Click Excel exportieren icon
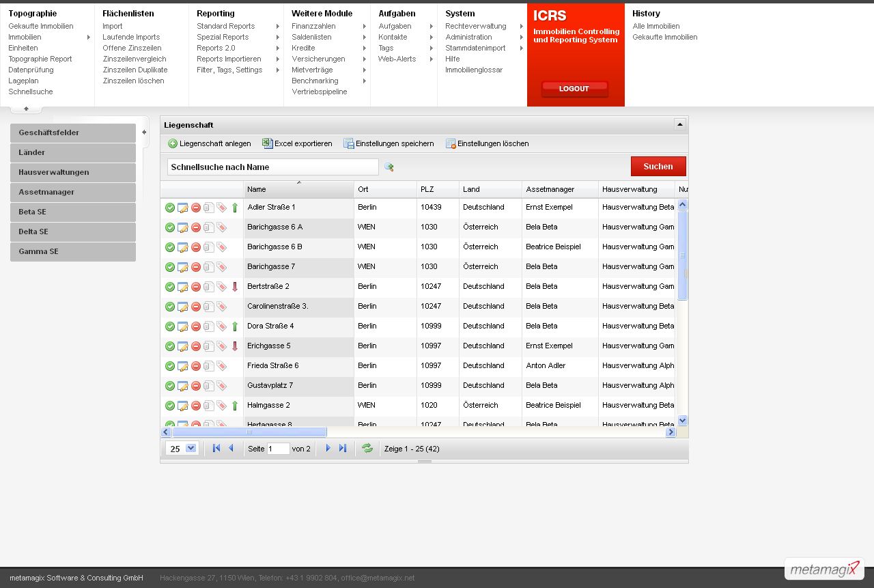The image size is (874, 588). click(x=268, y=143)
